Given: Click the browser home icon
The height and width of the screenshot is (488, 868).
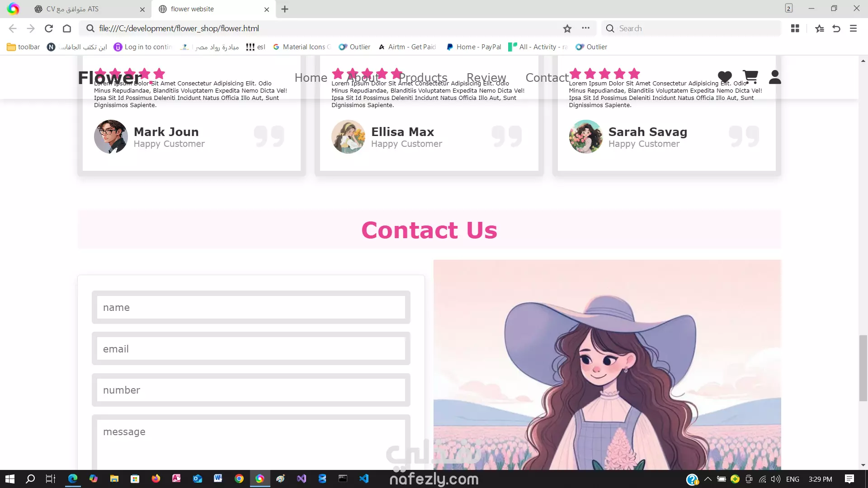Looking at the screenshot, I should pyautogui.click(x=67, y=28).
